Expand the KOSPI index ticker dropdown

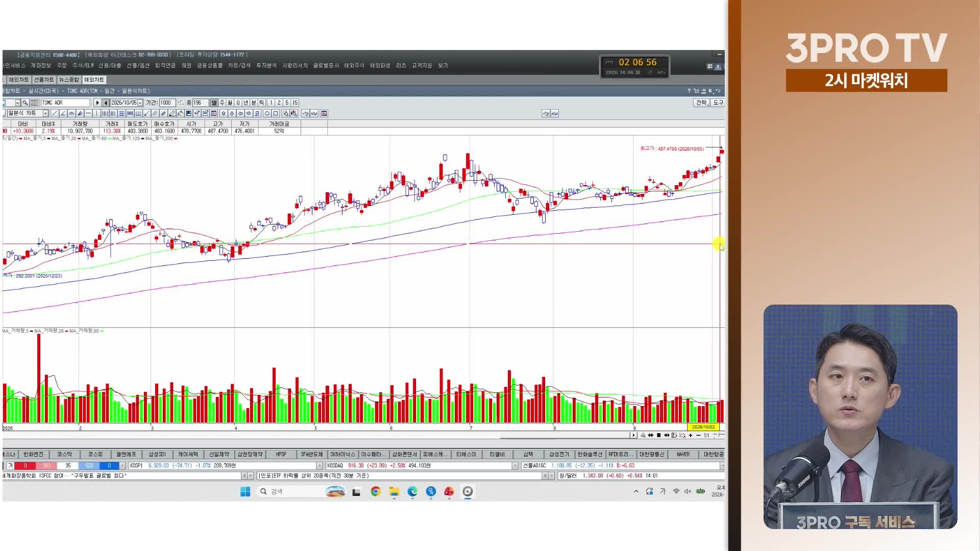point(320,466)
